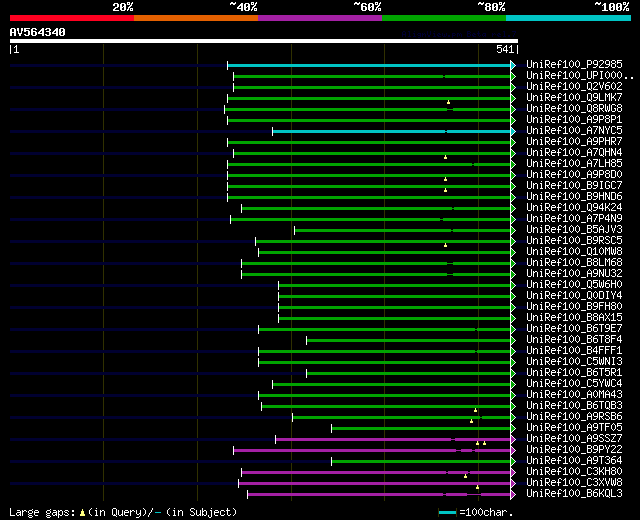Click the UniRef100_Q2V602 label
Image resolution: width=640 pixels, height=520 pixels.
point(574,86)
